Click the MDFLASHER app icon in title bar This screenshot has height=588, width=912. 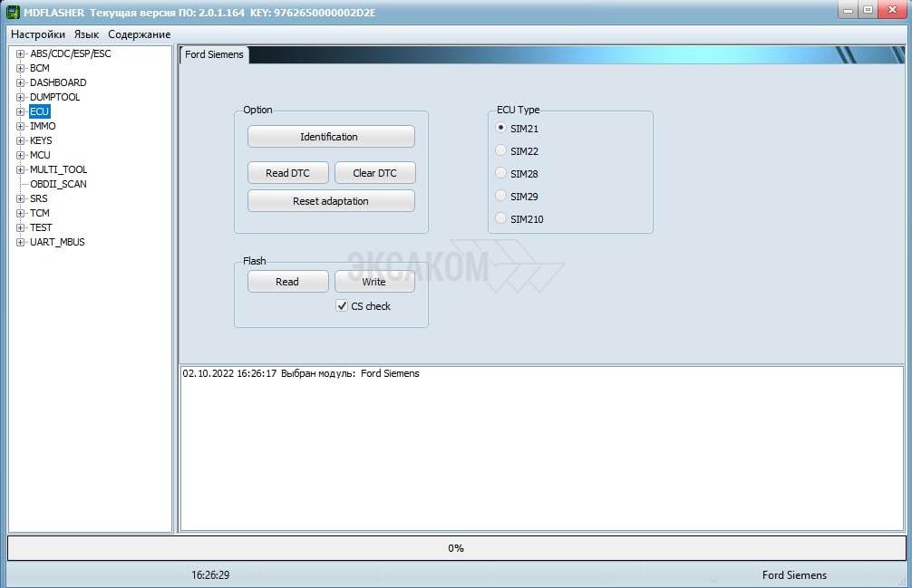[x=14, y=12]
